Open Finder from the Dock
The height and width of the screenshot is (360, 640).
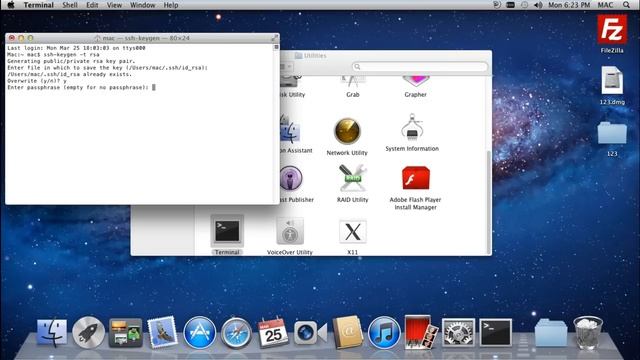(x=52, y=333)
